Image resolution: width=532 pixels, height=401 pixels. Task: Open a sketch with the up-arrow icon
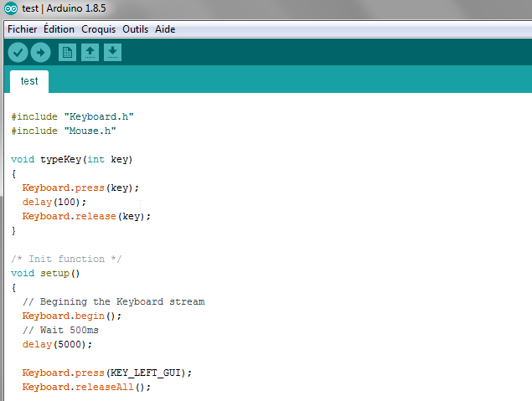click(90, 53)
